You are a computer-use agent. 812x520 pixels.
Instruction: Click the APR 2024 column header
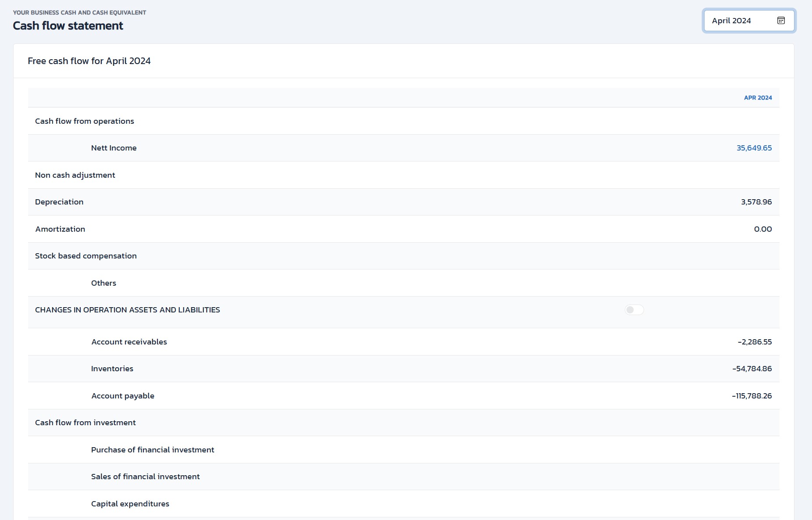tap(758, 98)
